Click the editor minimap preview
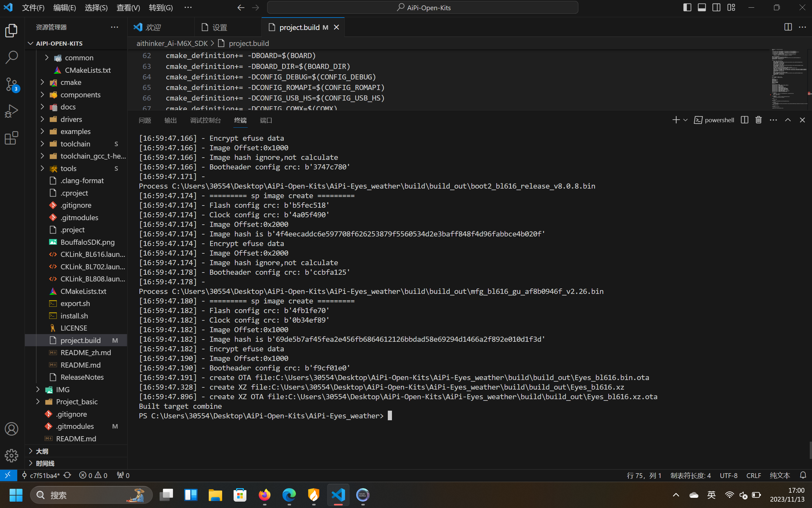 (789, 79)
